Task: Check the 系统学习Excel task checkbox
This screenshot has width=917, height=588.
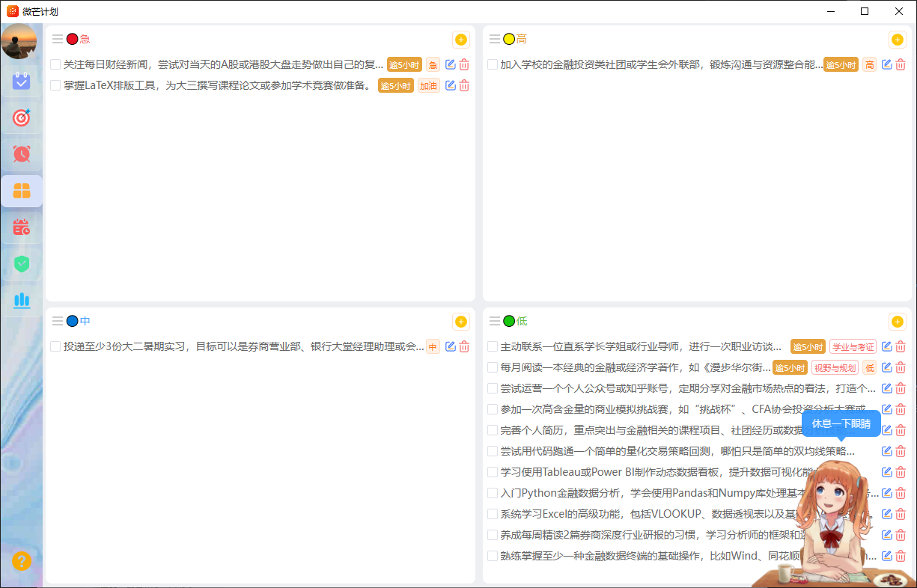Action: click(x=493, y=514)
